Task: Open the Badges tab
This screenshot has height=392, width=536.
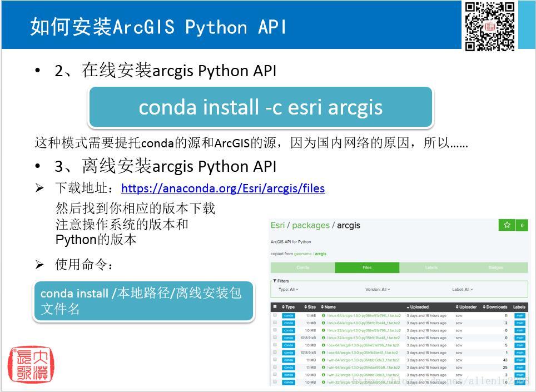Action: (495, 267)
